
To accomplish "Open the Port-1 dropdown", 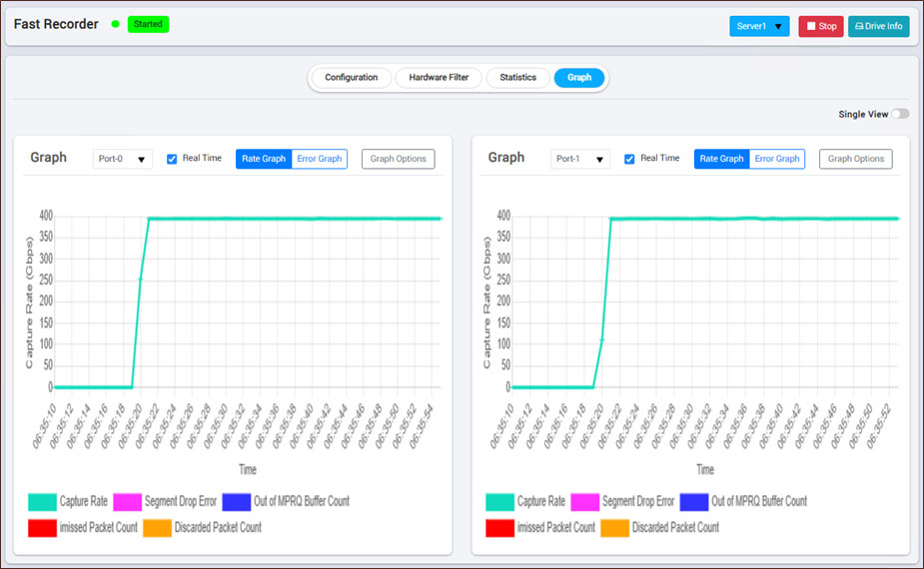I will click(579, 159).
